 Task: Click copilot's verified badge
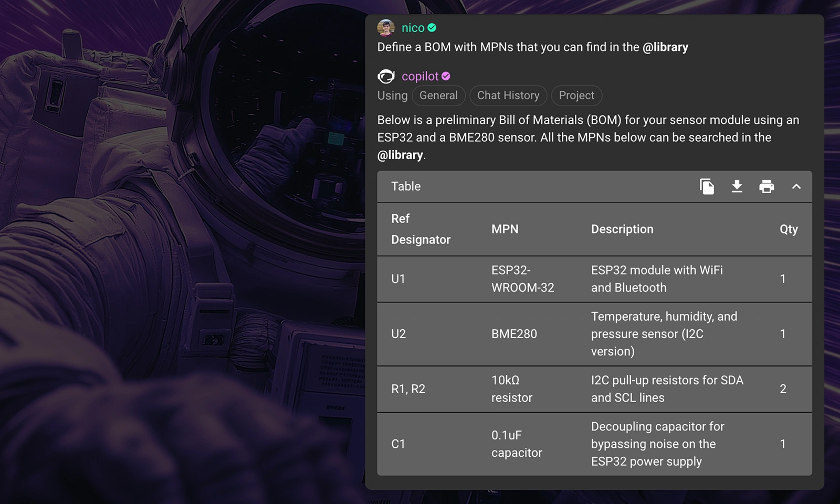coord(446,77)
